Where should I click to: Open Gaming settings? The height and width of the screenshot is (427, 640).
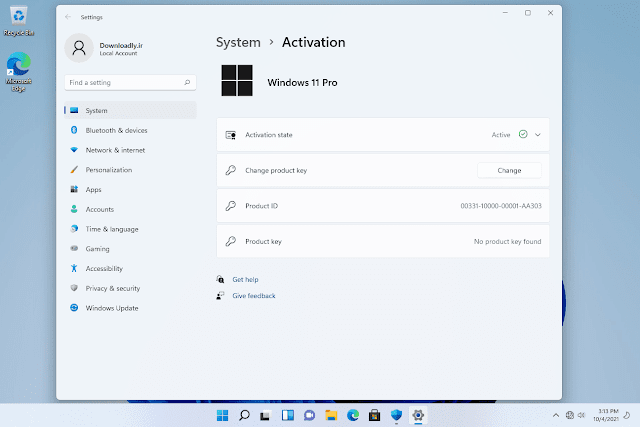tap(130, 249)
